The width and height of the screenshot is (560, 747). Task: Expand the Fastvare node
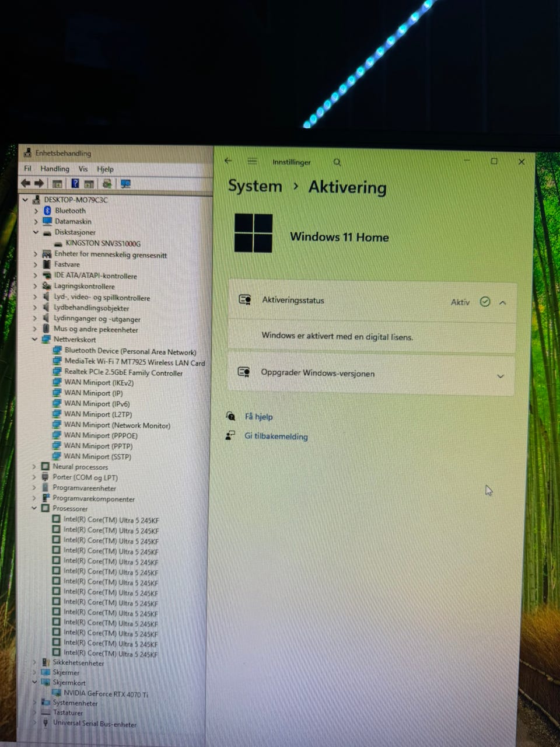(x=36, y=264)
